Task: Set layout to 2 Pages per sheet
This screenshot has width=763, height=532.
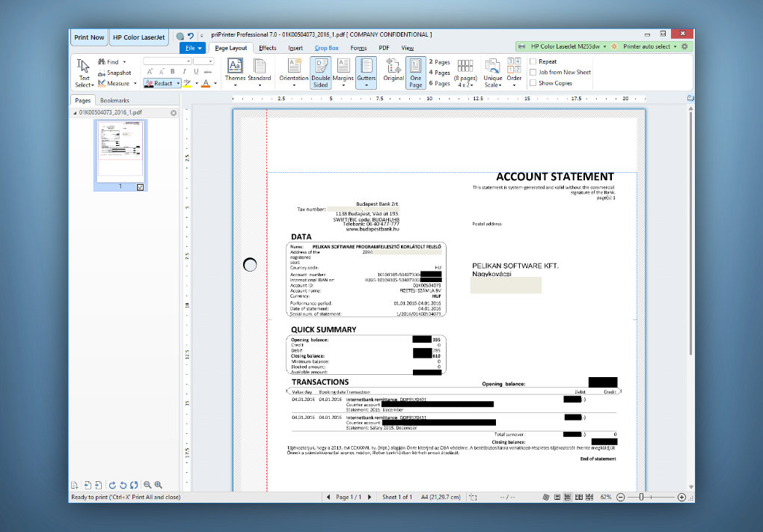Action: pyautogui.click(x=439, y=62)
